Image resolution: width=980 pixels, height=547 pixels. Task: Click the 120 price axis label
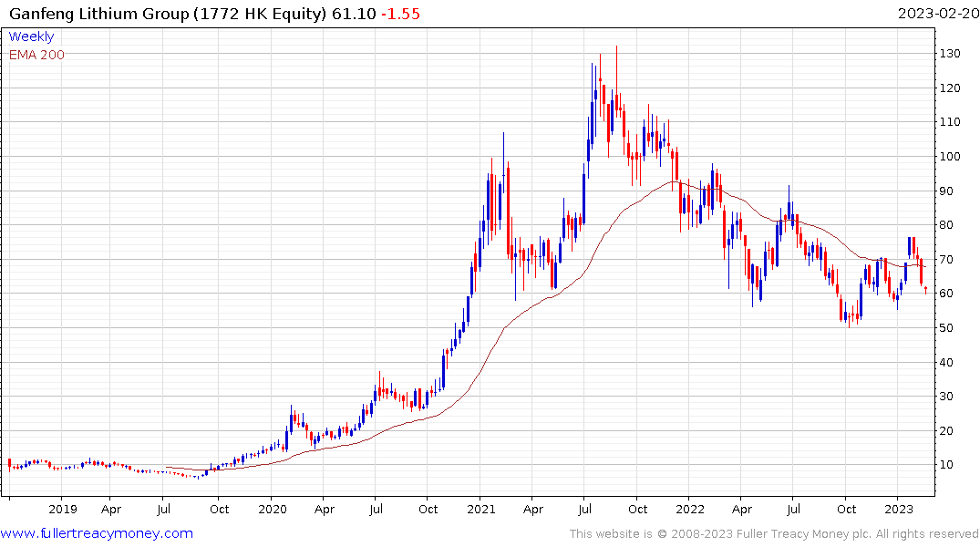pos(950,88)
